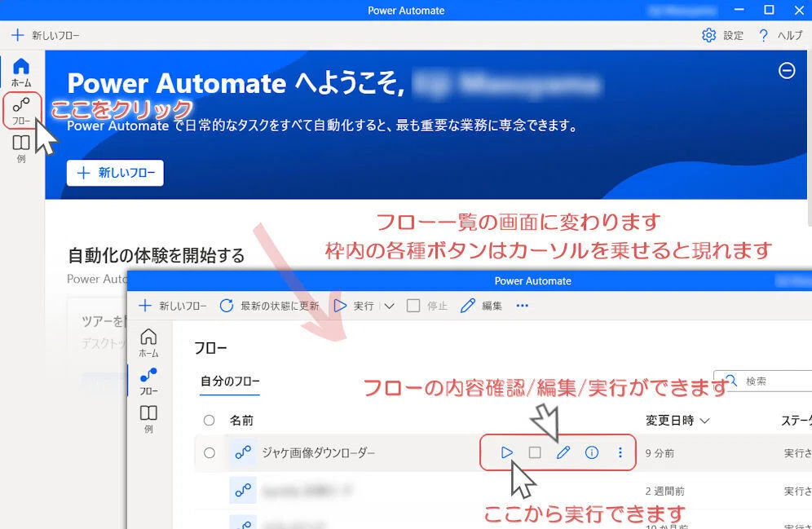
Task: Select ジャケ画像ダウンローダー row circle
Action: (210, 453)
